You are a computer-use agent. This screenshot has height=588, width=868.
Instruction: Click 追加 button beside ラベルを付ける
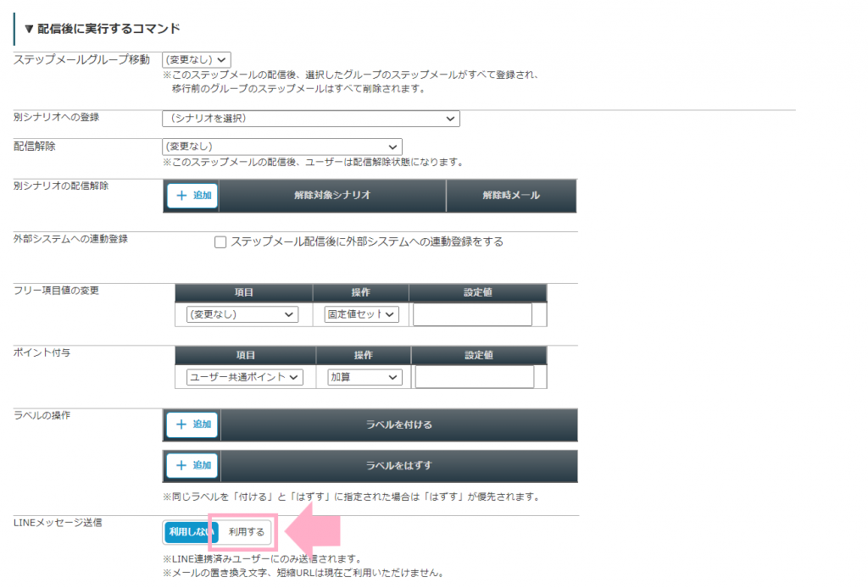[192, 424]
